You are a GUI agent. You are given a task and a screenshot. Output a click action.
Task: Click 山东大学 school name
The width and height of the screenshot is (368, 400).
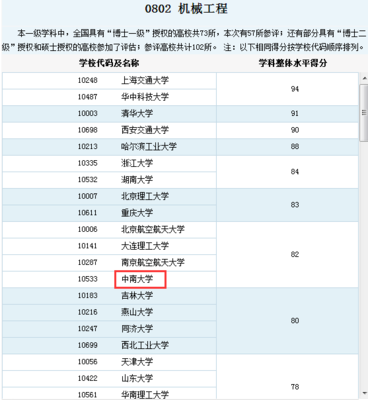[x=137, y=378]
